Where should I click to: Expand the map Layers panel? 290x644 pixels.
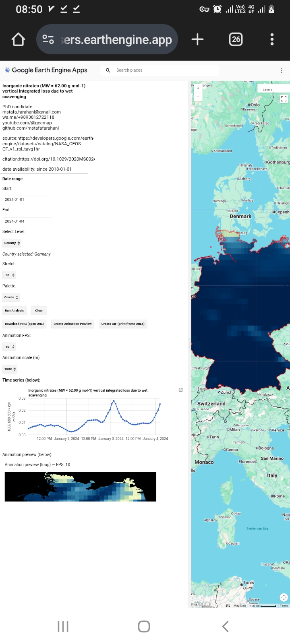coord(273,89)
